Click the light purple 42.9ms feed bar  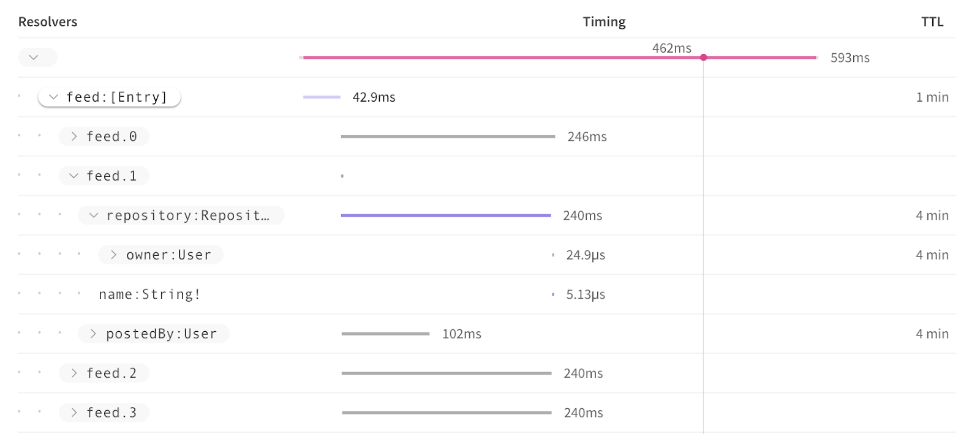322,97
